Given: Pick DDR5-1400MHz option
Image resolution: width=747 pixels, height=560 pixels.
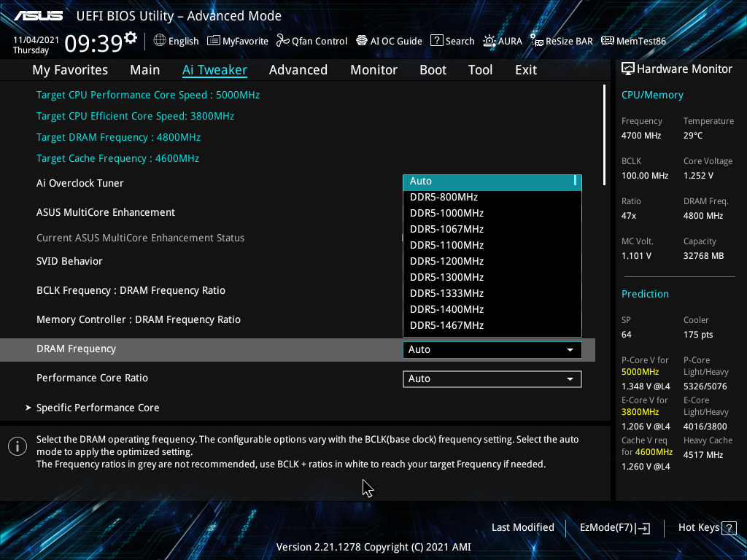Looking at the screenshot, I should click(492, 309).
